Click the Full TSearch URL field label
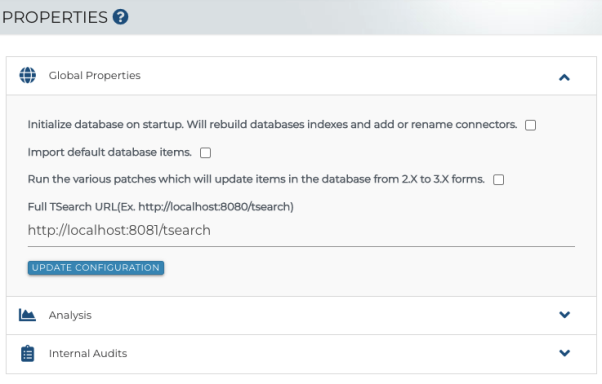The image size is (602, 384). (160, 207)
